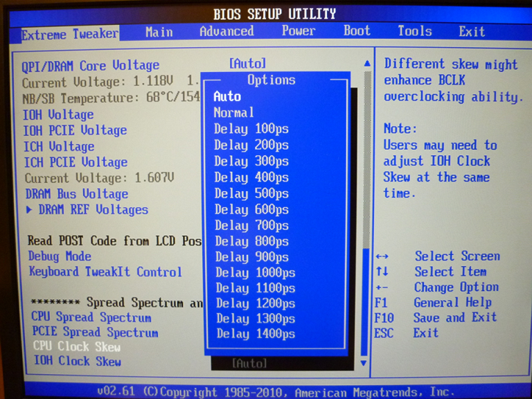Select the Boot tab
The width and height of the screenshot is (532, 399).
357,30
